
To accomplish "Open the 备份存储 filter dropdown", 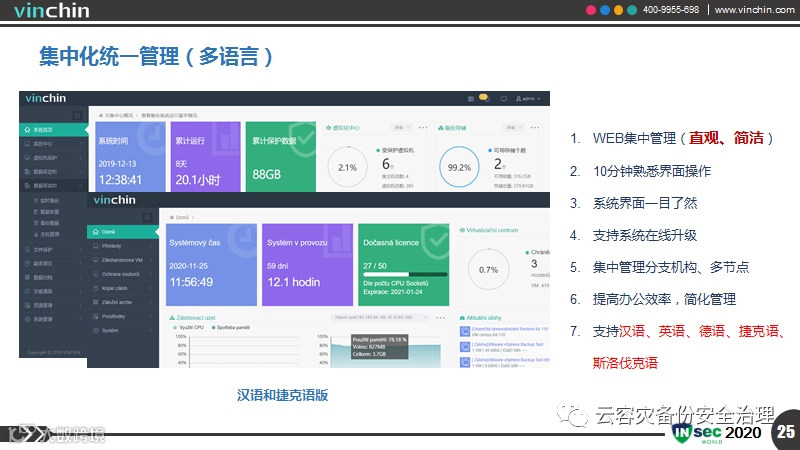I will point(512,128).
